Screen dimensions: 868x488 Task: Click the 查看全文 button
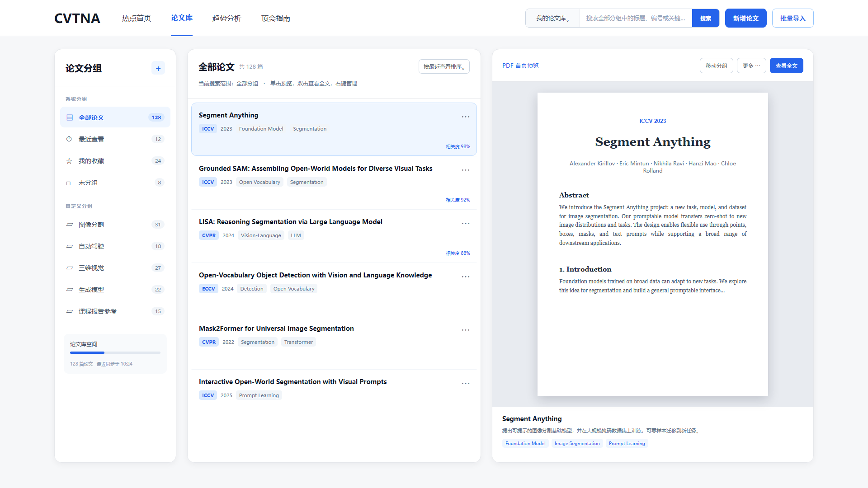tap(787, 66)
